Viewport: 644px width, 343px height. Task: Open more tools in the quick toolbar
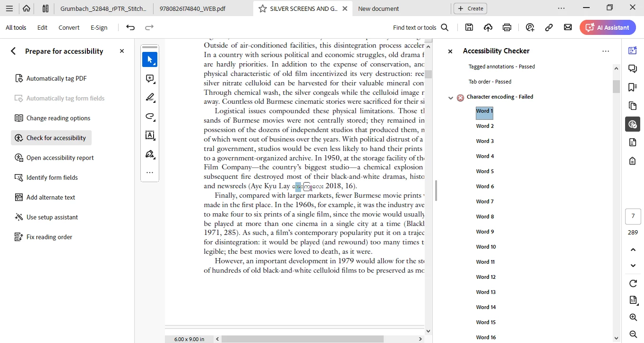tap(150, 173)
